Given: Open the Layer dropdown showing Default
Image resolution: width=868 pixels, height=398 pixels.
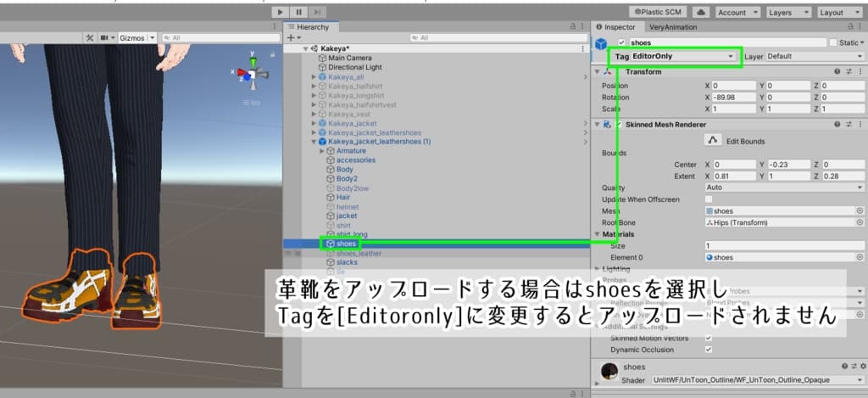Looking at the screenshot, I should tap(815, 57).
